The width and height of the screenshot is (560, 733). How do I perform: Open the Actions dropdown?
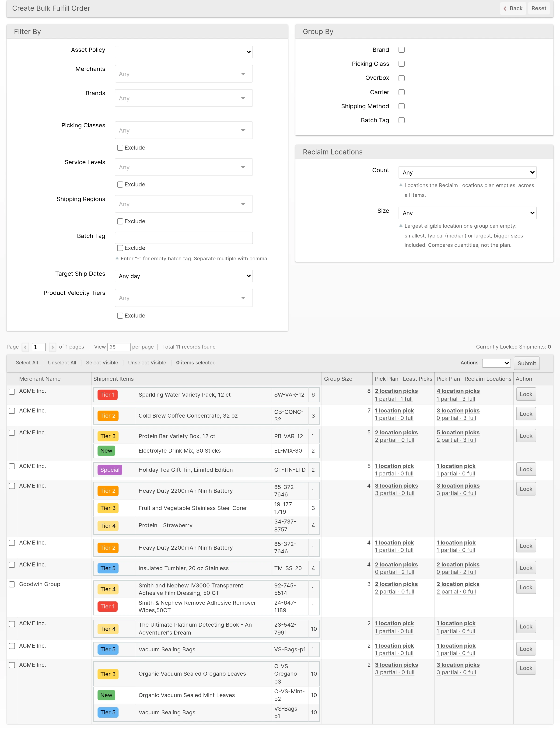click(496, 363)
